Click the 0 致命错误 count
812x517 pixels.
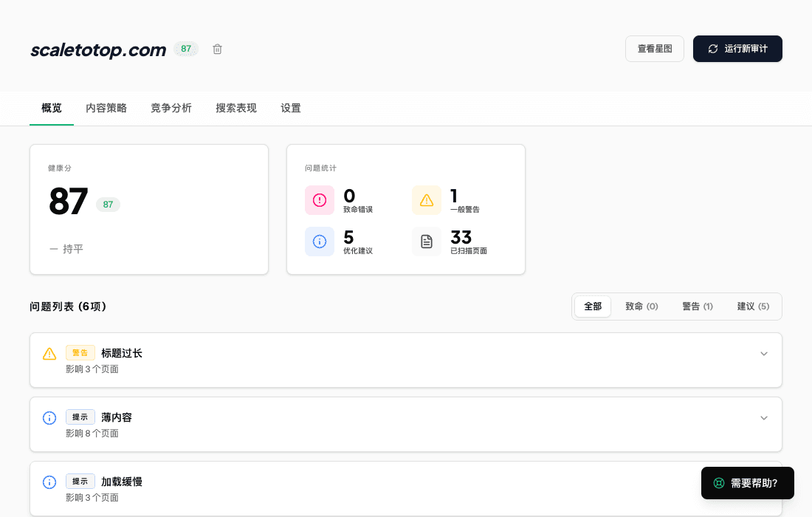coord(350,196)
